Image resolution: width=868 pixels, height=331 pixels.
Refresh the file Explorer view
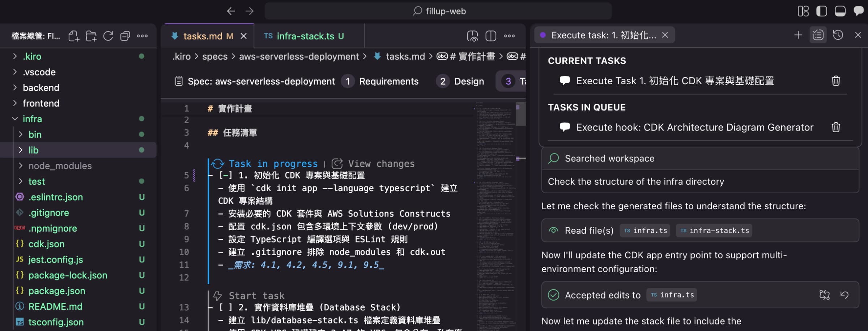108,36
